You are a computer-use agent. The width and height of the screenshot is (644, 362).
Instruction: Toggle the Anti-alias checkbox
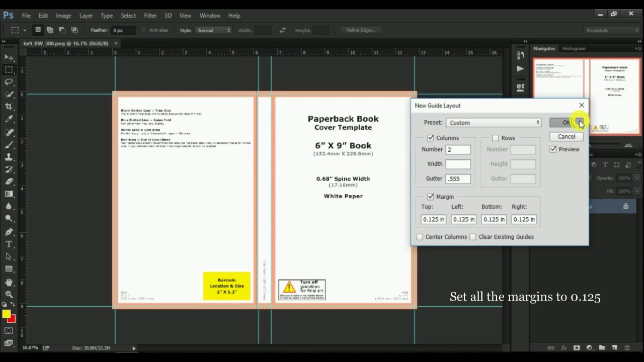pos(143,30)
